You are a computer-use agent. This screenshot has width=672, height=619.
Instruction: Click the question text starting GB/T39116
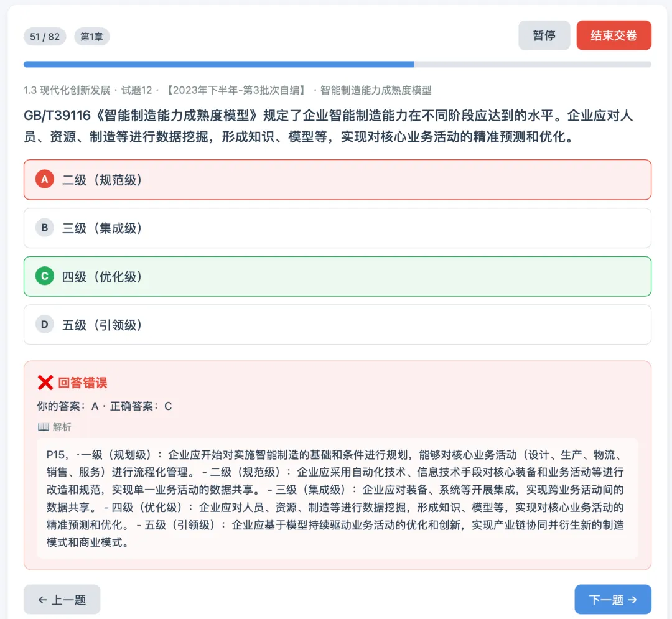(329, 126)
